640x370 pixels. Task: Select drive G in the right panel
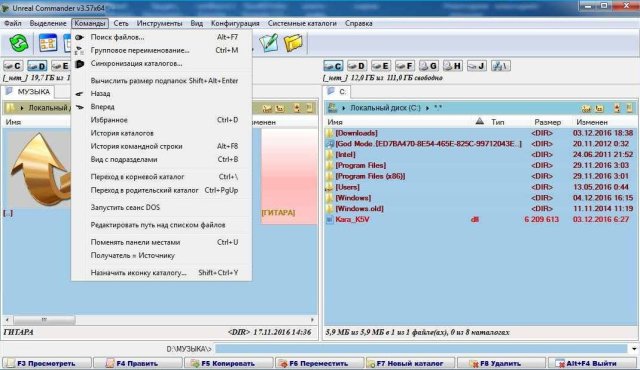(x=429, y=66)
